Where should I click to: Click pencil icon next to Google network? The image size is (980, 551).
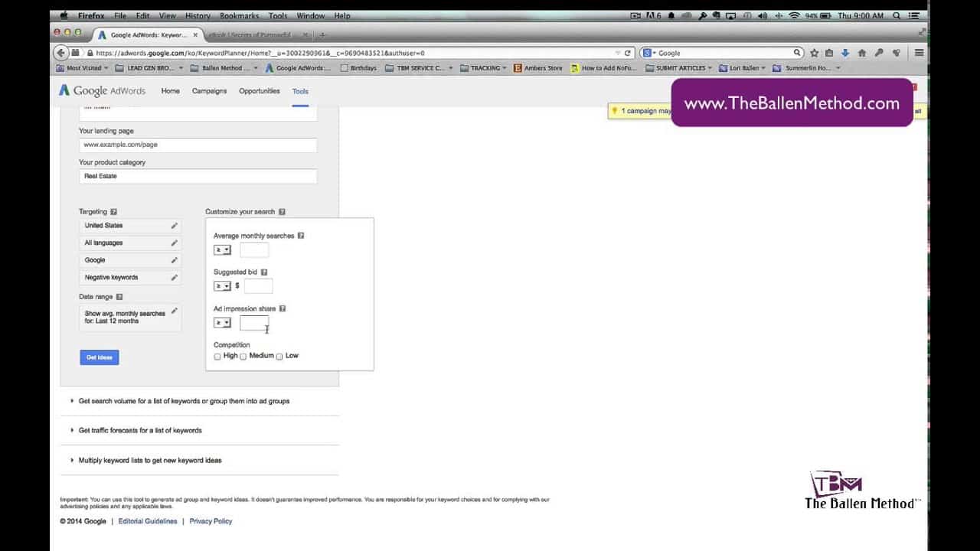click(174, 260)
